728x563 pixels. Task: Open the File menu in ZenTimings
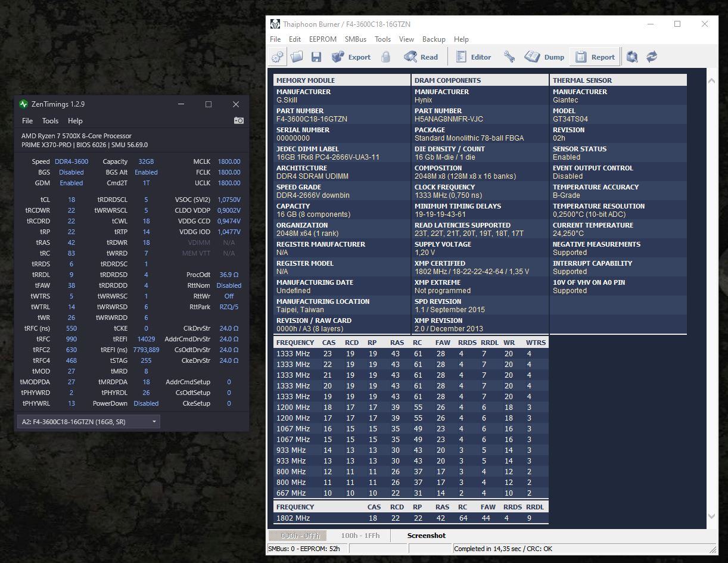27,121
